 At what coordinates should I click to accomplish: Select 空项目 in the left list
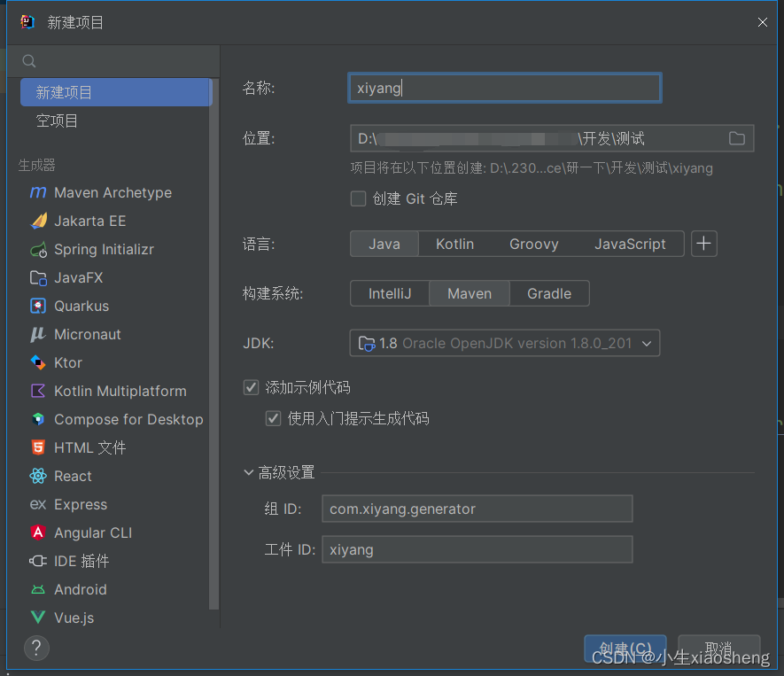point(116,120)
